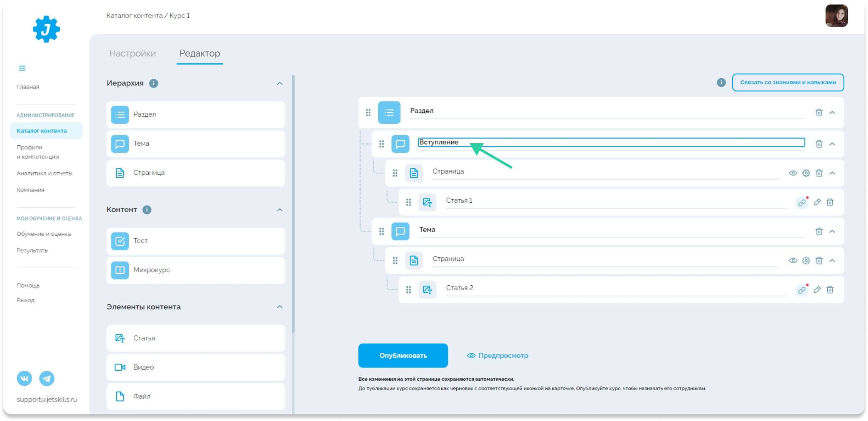This screenshot has width=868, height=421.
Task: Open Профили и компетенции sidebar item
Action: (38, 152)
